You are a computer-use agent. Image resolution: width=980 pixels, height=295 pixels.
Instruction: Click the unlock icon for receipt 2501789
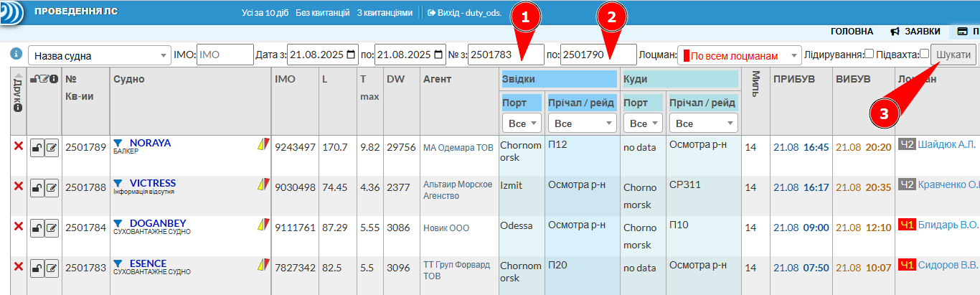(x=36, y=149)
